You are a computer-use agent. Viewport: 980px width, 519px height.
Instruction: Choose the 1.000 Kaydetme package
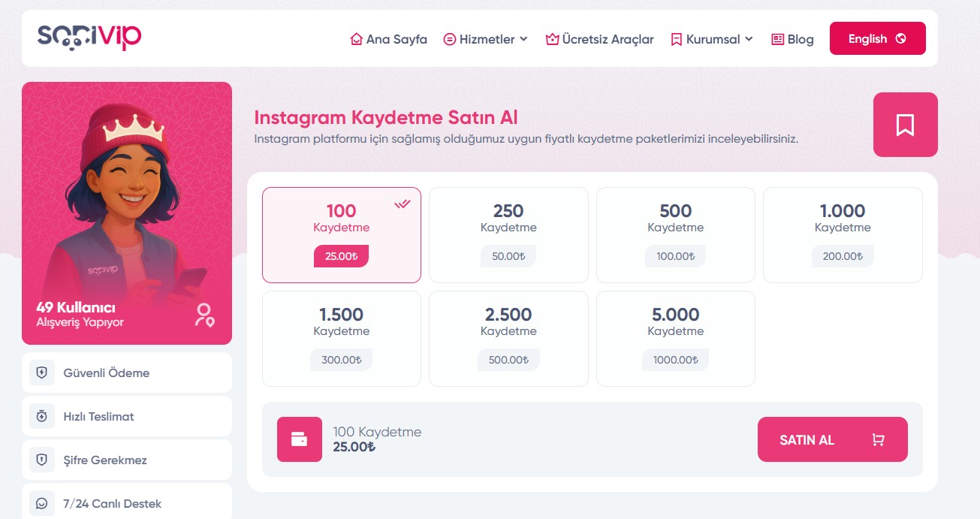843,234
